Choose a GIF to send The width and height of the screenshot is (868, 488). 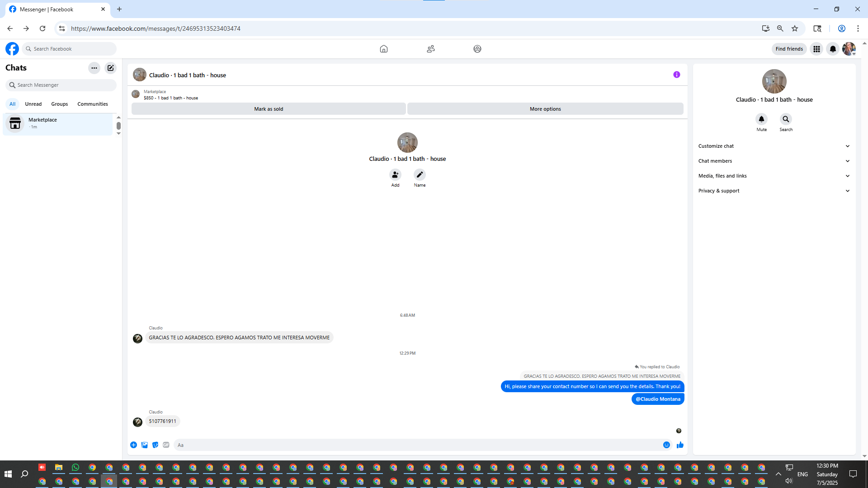coord(166,445)
